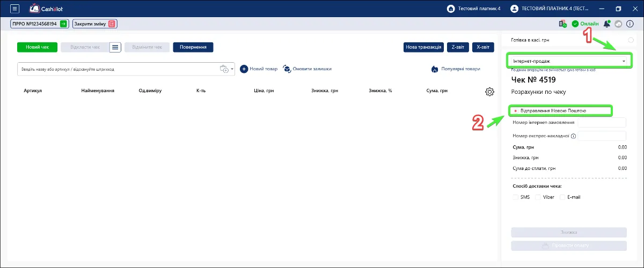This screenshot has height=268, width=644.
Task: Focus the Номер інтернет-замовлення field
Action: pyautogui.click(x=602, y=123)
